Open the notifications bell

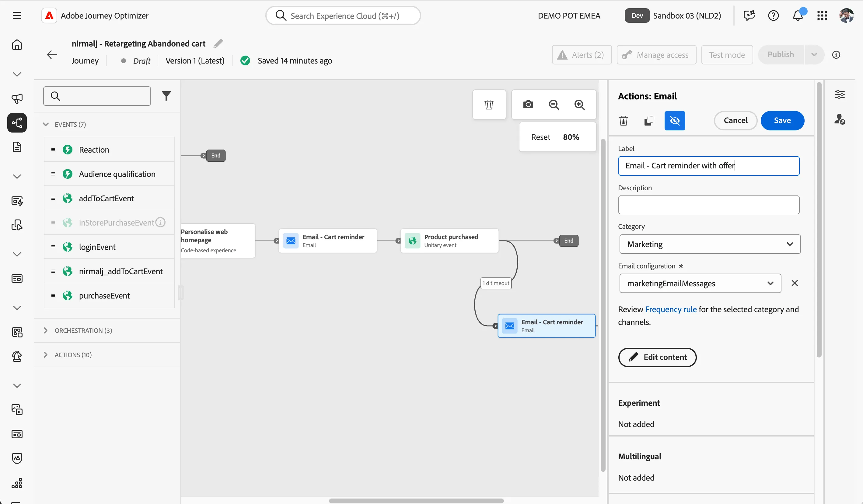pos(798,16)
